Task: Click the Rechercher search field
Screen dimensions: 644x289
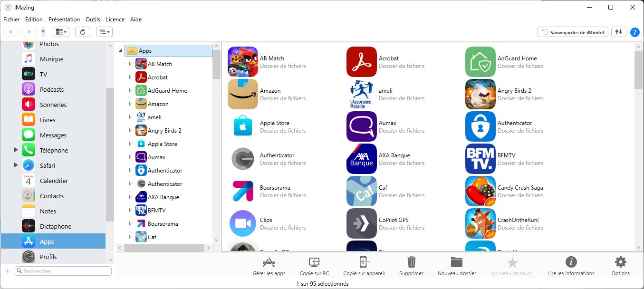Action: 64,271
